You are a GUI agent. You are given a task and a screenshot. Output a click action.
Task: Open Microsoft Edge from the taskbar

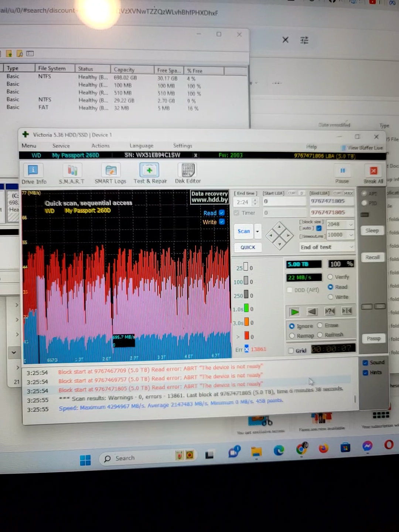click(x=279, y=450)
